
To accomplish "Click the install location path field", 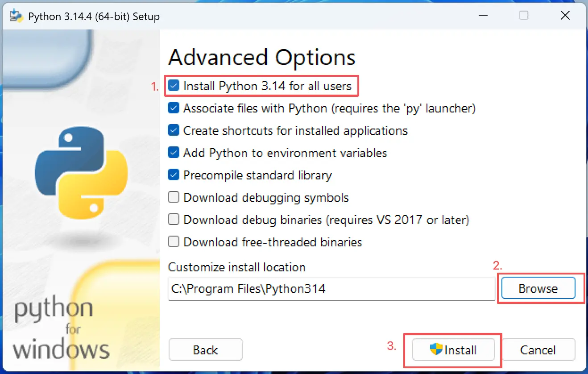I will pos(331,289).
